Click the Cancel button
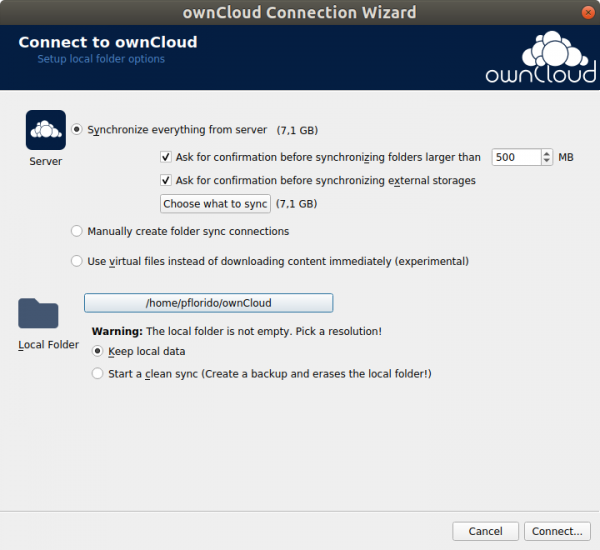The width and height of the screenshot is (600, 550). pos(485,531)
